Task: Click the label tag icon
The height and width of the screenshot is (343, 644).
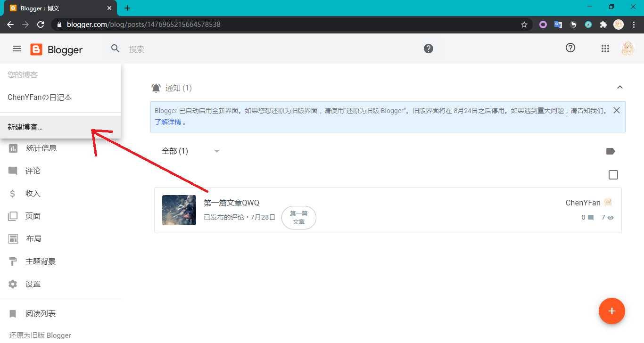Action: point(611,151)
